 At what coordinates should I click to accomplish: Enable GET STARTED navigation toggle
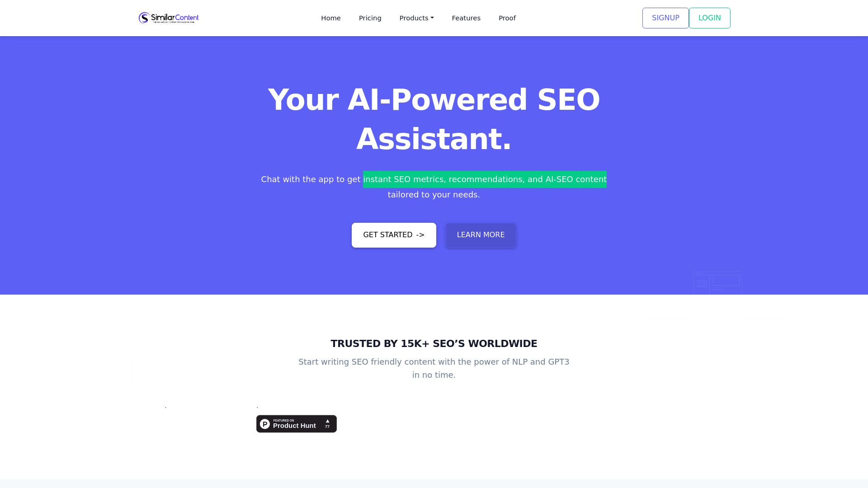[394, 235]
